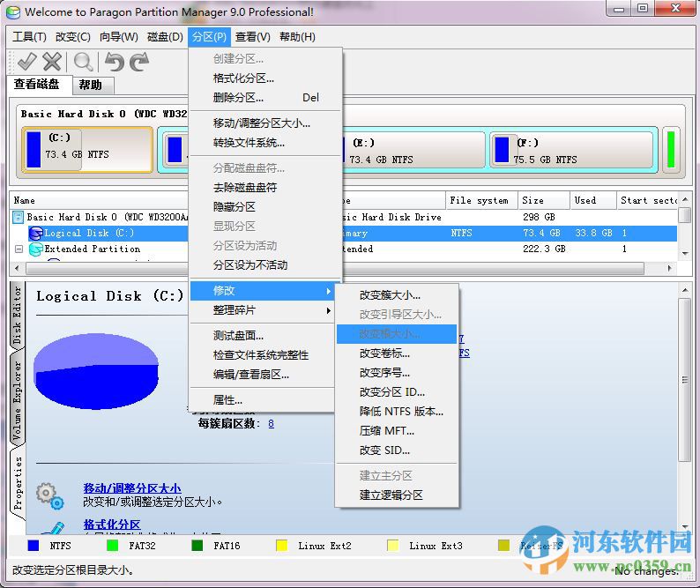Click the gear icon beside 移动/调整分区大小
This screenshot has width=700, height=588.
pos(50,495)
